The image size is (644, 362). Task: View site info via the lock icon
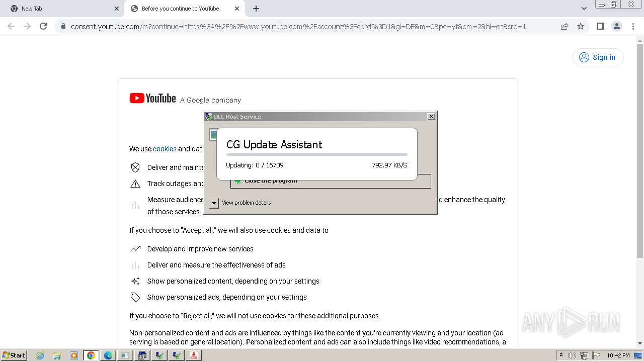click(63, 26)
